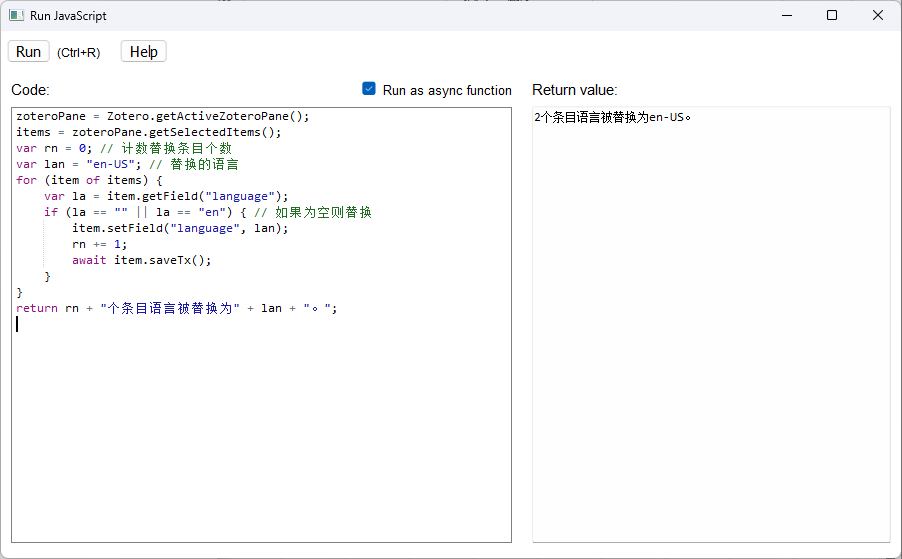This screenshot has height=559, width=902.
Task: Maximize the Run JavaScript window
Action: tap(832, 16)
